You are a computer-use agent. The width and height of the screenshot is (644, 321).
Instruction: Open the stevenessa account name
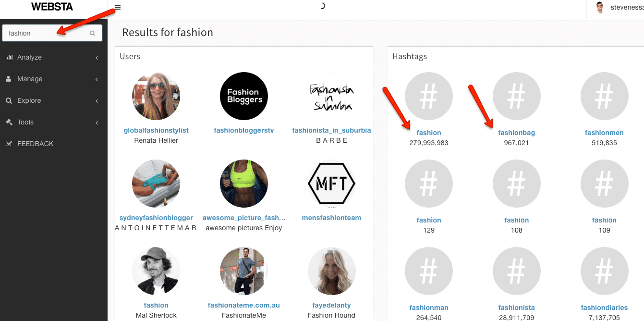point(627,7)
